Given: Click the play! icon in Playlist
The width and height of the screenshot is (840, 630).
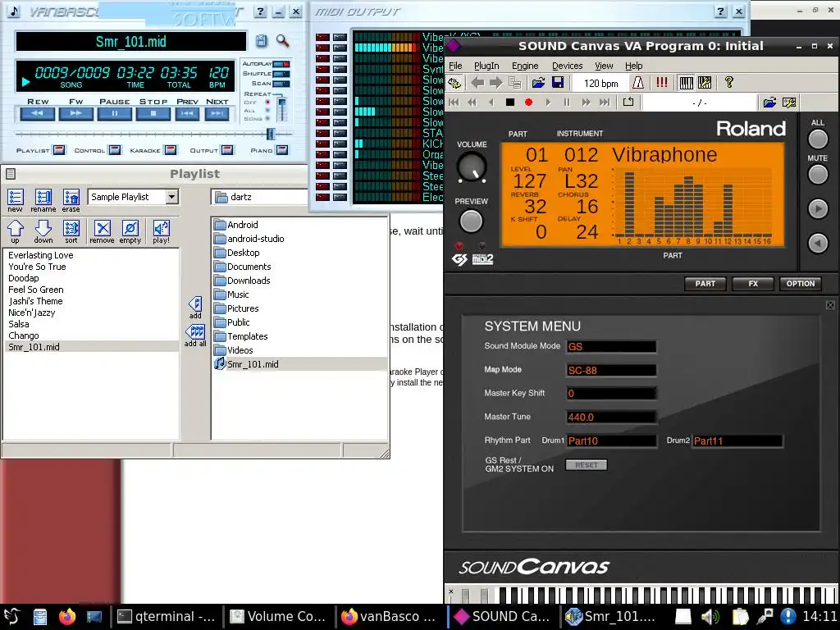Looking at the screenshot, I should tap(161, 231).
